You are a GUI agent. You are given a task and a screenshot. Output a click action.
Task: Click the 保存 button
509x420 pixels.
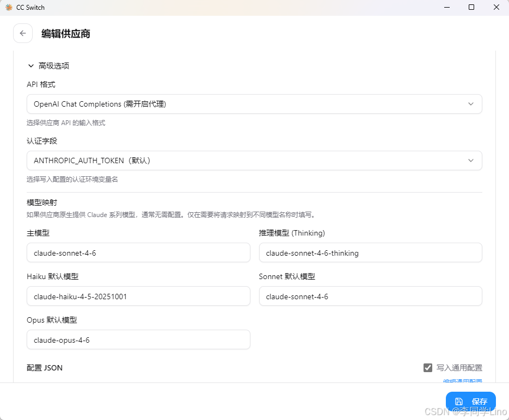coord(471,402)
